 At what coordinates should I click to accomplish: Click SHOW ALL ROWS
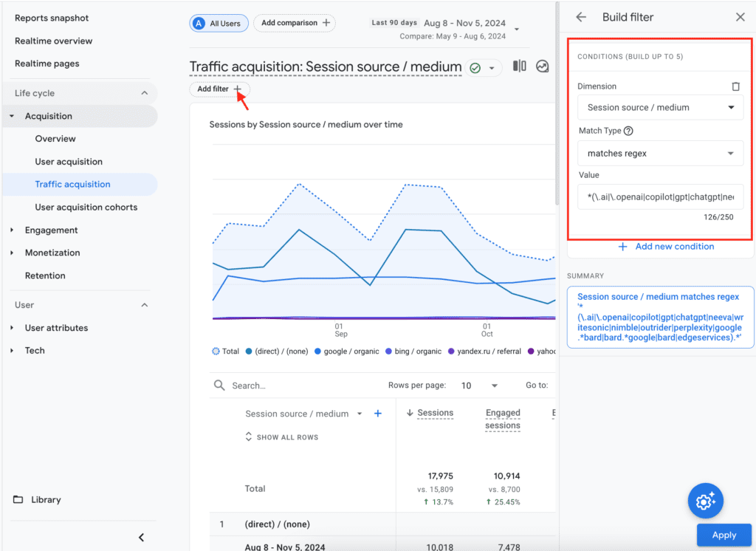tap(282, 437)
